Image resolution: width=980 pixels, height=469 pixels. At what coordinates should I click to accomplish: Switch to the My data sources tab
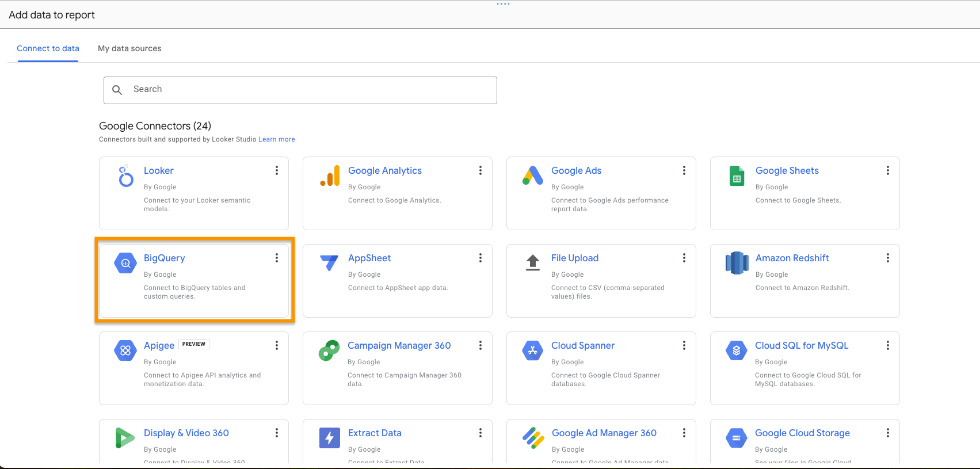129,48
